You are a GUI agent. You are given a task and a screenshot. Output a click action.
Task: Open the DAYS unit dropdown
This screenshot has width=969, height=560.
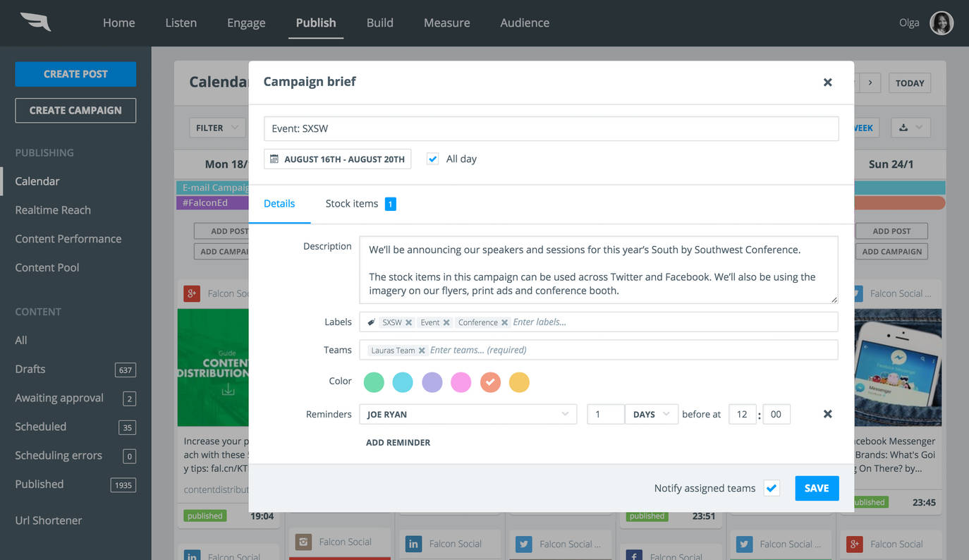[x=650, y=414]
